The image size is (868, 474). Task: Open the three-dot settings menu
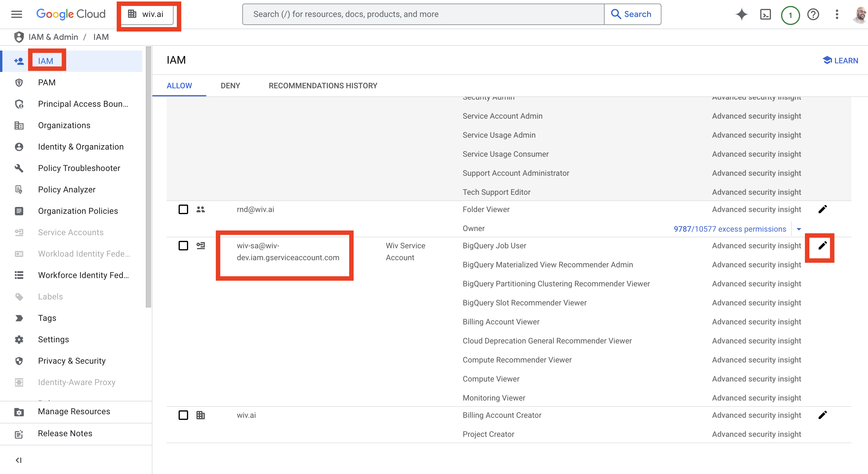(x=837, y=14)
